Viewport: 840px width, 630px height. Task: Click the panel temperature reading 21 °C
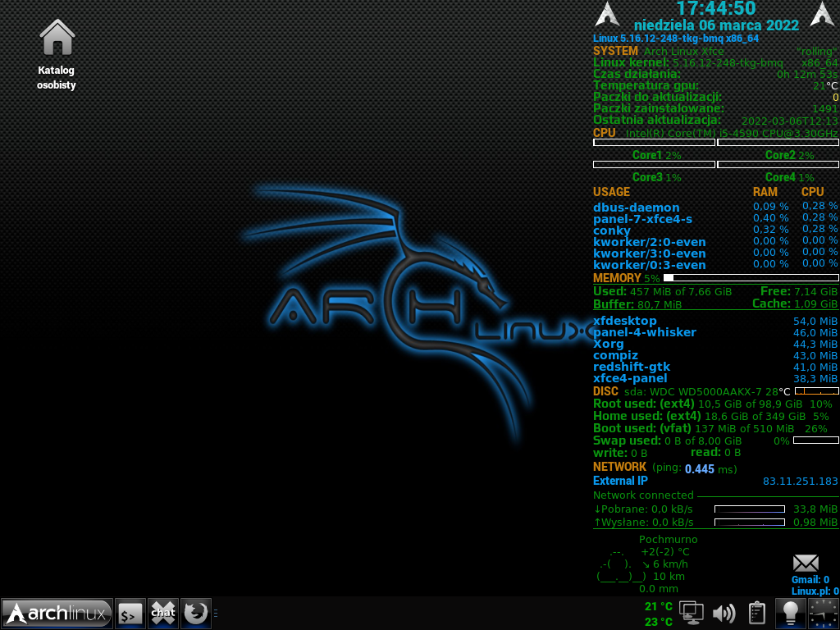coord(659,606)
